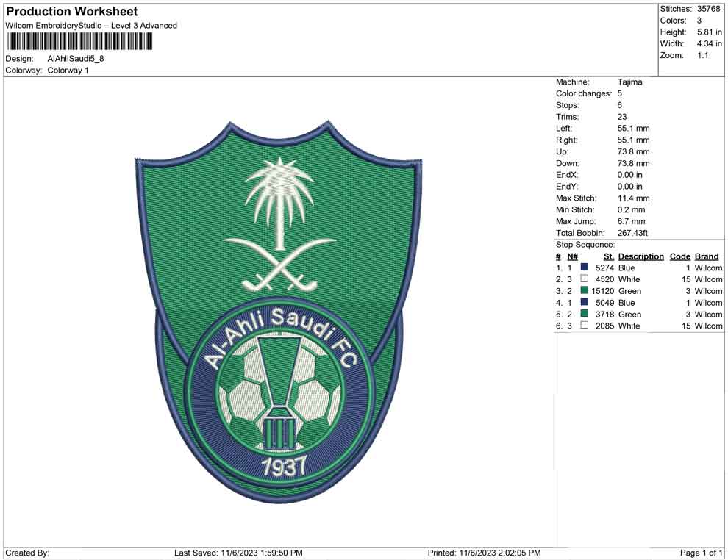The width and height of the screenshot is (728, 560).
Task: Click the height value '5.81 in'
Action: click(710, 32)
